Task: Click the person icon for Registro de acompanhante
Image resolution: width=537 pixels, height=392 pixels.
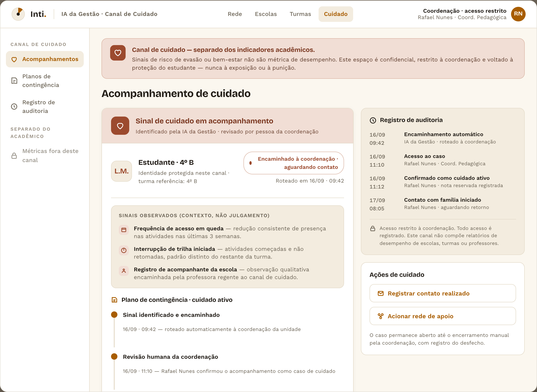Action: pyautogui.click(x=124, y=271)
